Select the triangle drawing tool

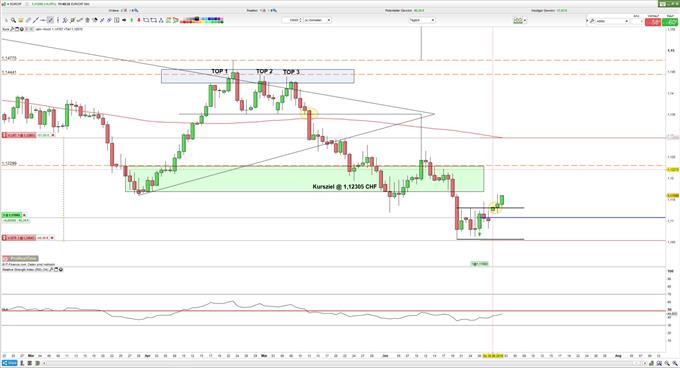pyautogui.click(x=161, y=20)
